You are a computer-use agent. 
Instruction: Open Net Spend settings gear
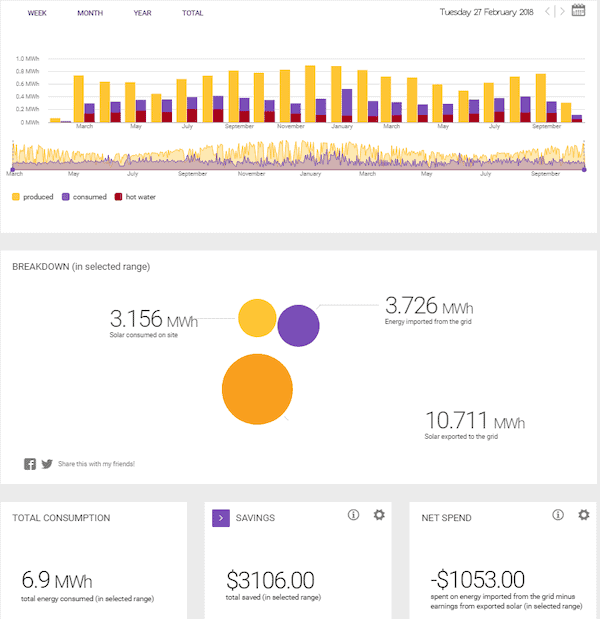coord(584,515)
